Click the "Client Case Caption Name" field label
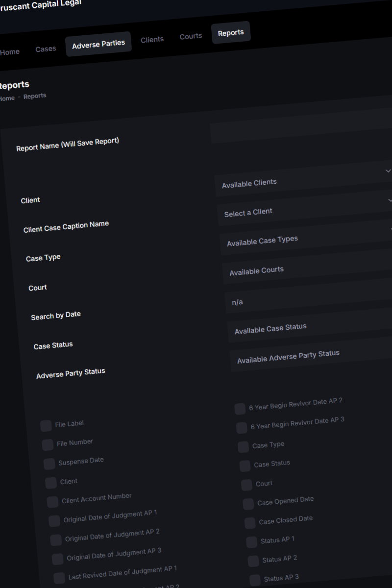Image resolution: width=392 pixels, height=588 pixels. [x=66, y=226]
